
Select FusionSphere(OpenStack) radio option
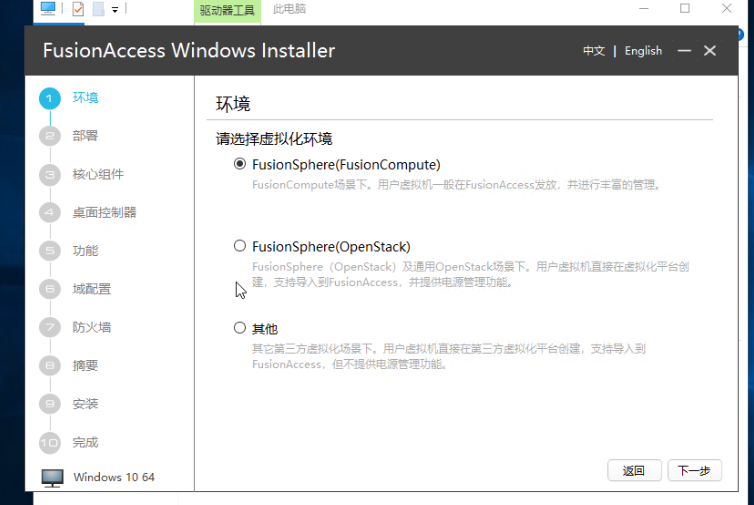[x=240, y=246]
